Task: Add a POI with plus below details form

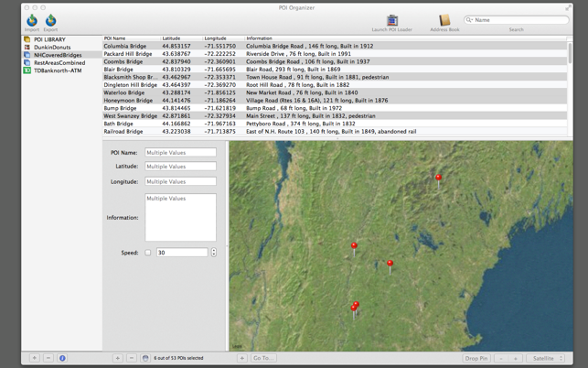Action: pos(117,358)
